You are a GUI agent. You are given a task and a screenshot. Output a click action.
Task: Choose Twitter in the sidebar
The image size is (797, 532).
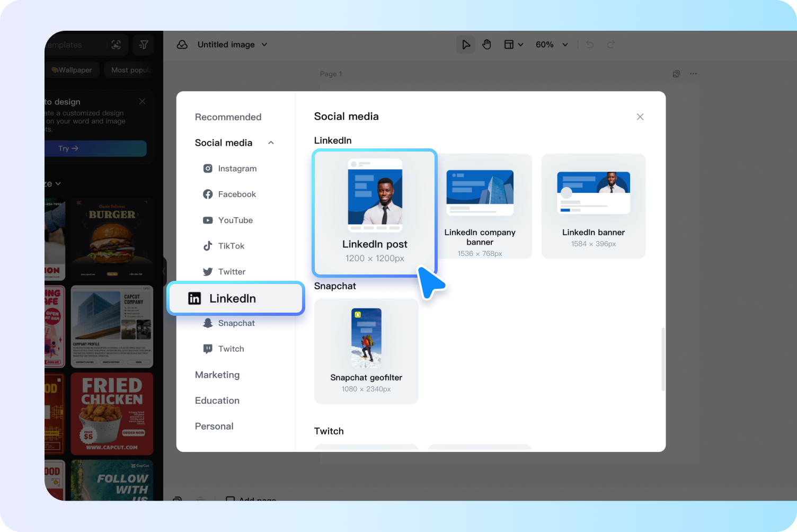[x=224, y=272]
